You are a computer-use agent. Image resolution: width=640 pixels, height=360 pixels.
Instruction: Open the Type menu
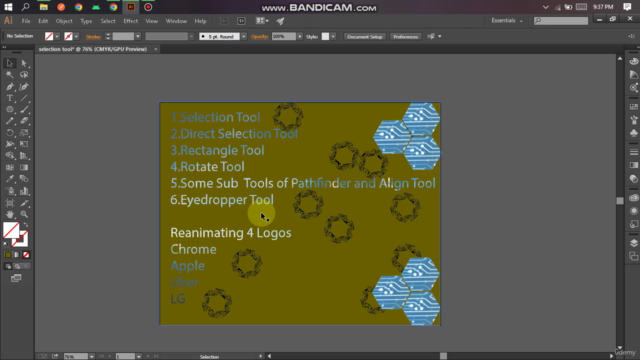click(x=86, y=21)
